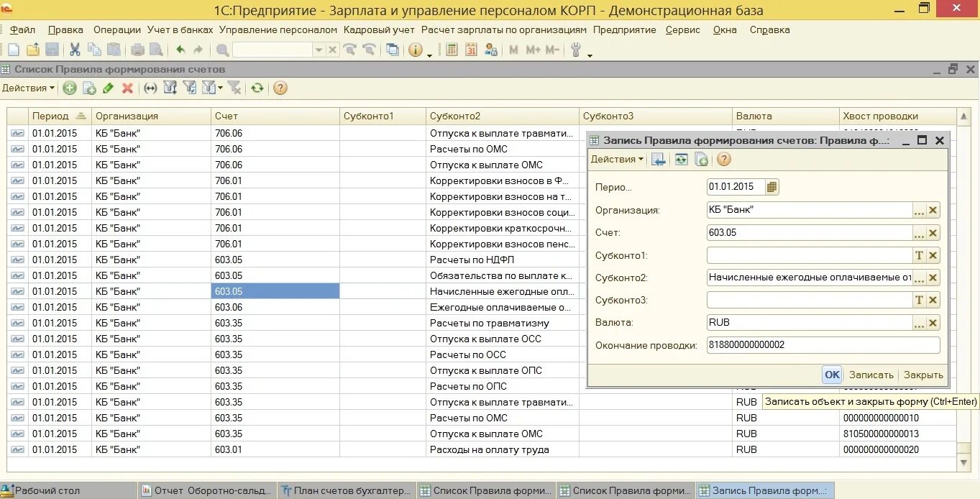Sort the list by the Период column header

click(60, 116)
